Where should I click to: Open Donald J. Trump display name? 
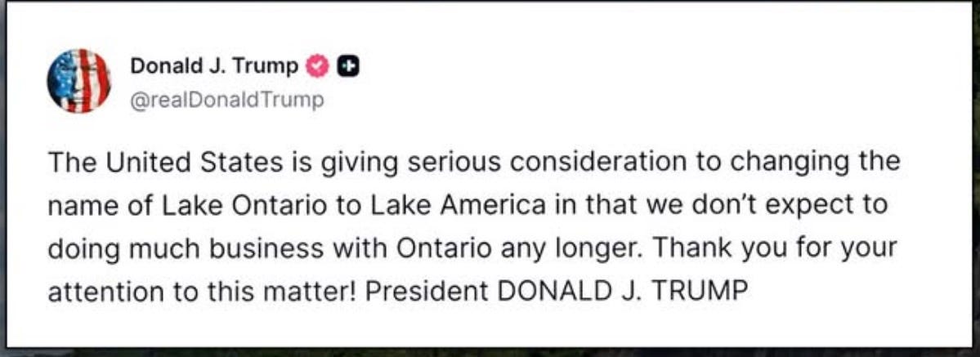point(214,65)
